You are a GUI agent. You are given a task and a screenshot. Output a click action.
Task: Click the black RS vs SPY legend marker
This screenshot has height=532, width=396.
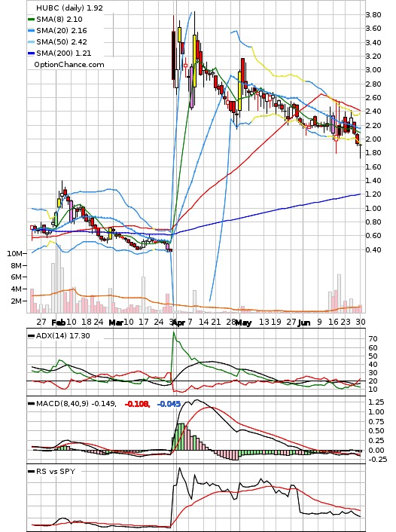[x=31, y=472]
